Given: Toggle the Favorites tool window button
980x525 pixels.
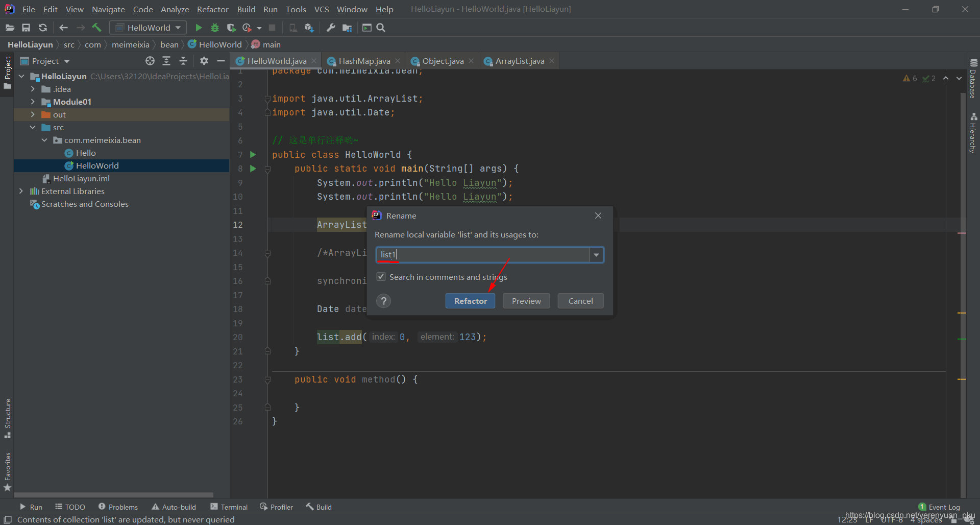Looking at the screenshot, I should tap(7, 471).
